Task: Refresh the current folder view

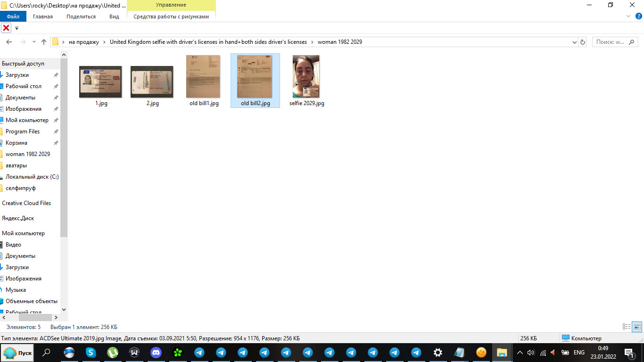Action: (x=583, y=42)
